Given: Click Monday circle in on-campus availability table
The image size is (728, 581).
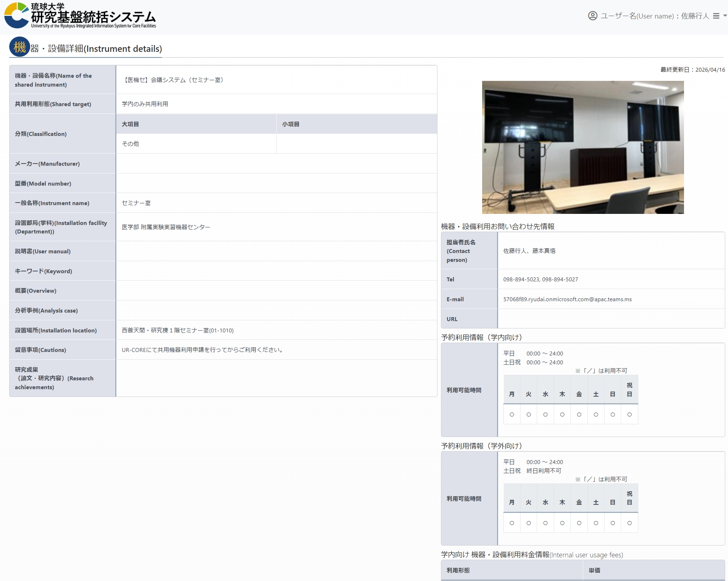Looking at the screenshot, I should [x=512, y=414].
